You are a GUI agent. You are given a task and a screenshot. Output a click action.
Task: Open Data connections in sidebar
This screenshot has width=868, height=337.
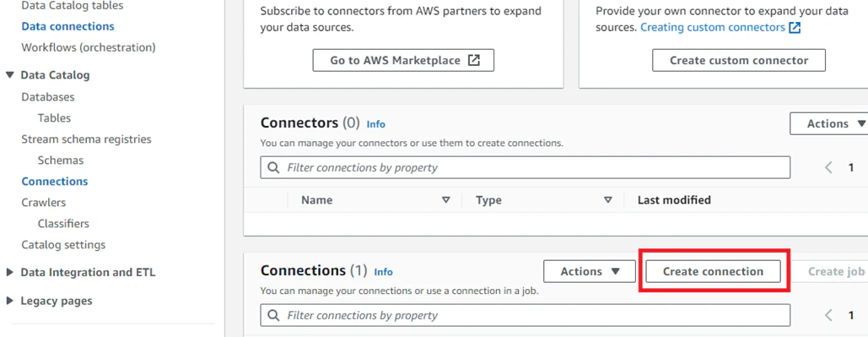67,27
